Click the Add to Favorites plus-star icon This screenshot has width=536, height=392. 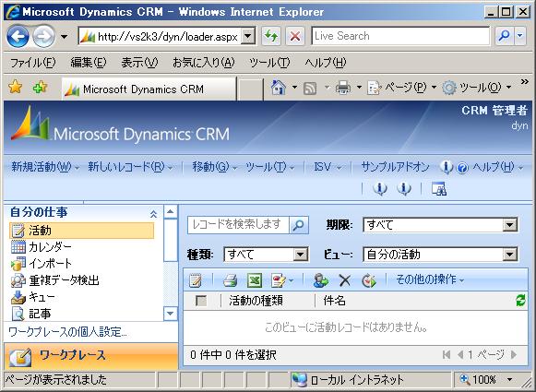(40, 88)
